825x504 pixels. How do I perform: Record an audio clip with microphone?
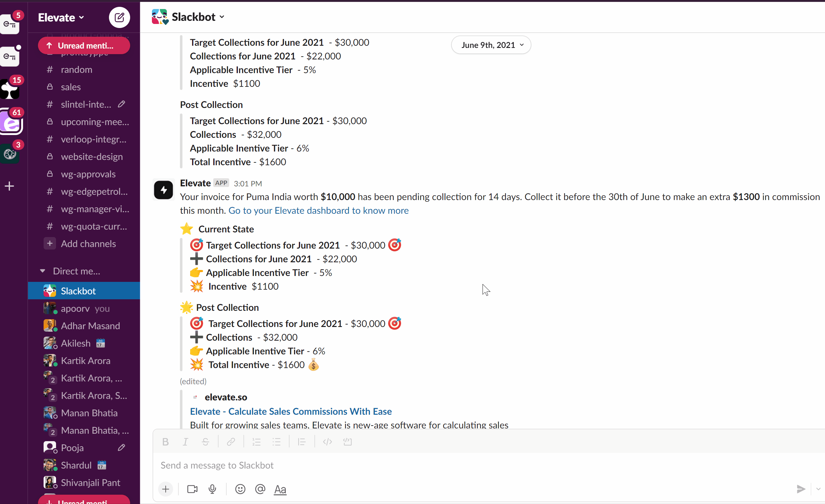[212, 489]
